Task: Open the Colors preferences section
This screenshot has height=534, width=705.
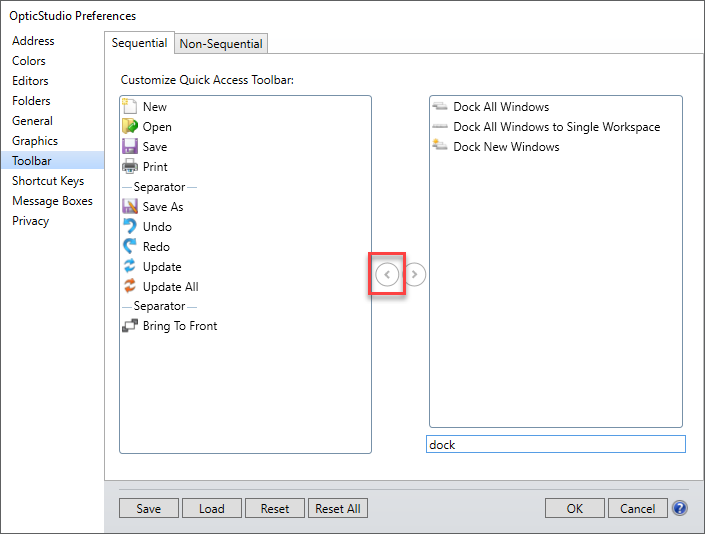Action: pos(29,61)
